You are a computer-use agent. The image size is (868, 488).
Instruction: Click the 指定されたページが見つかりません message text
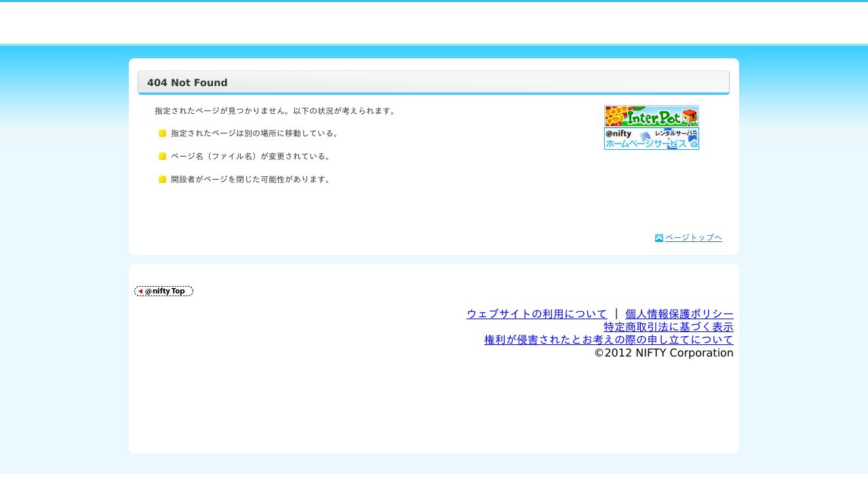pos(275,110)
